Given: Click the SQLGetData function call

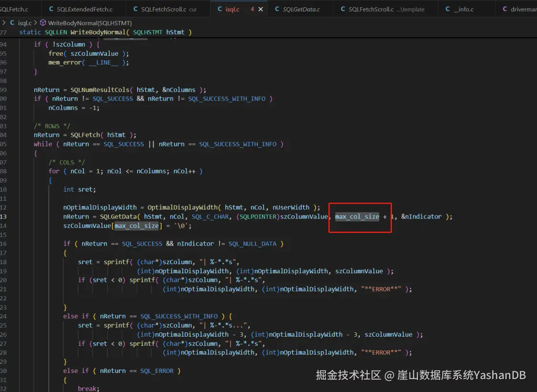Looking at the screenshot, I should pos(118,217).
